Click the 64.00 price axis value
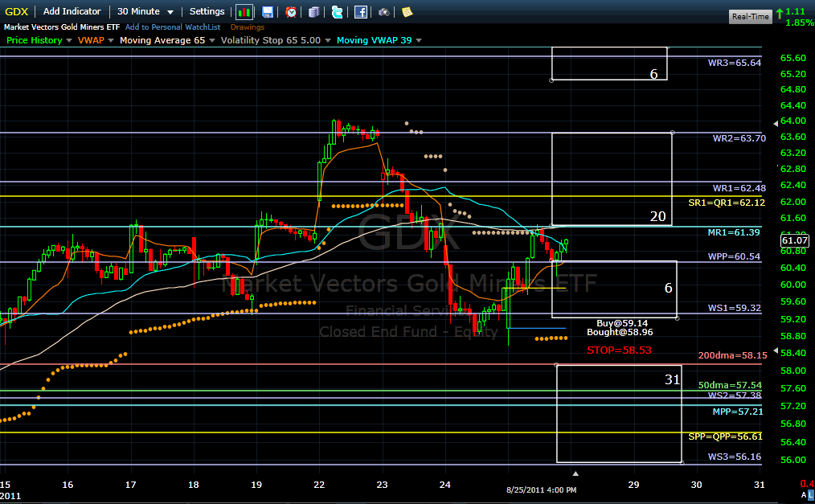 tap(792, 121)
